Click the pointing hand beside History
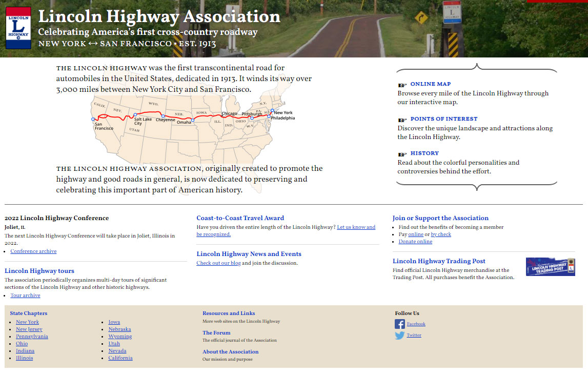Viewport: 588px width, 374px height. 402,154
